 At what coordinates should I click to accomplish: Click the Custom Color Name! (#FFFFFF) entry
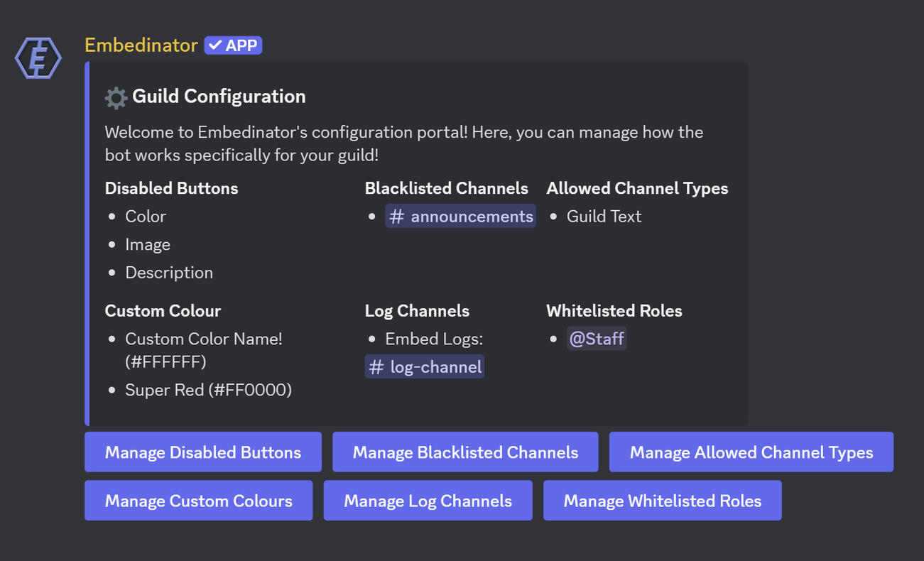pyautogui.click(x=204, y=350)
